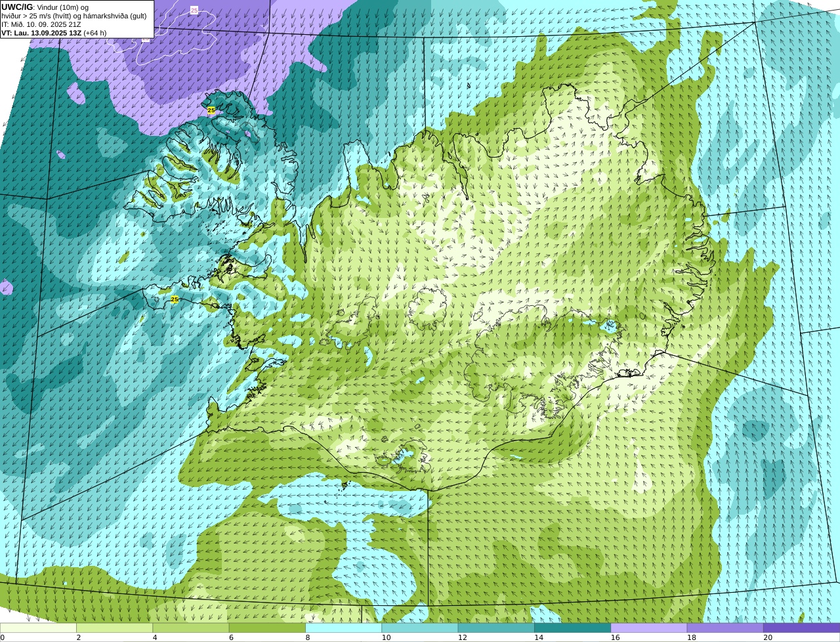Click the yellow "25" gust marker on Snæfellsnes
This screenshot has width=840, height=642.
[x=175, y=299]
